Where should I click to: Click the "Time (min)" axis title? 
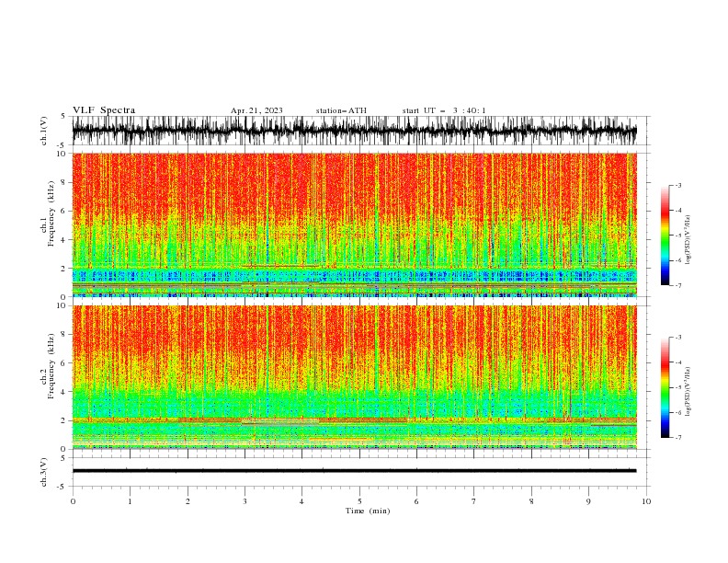(368, 511)
